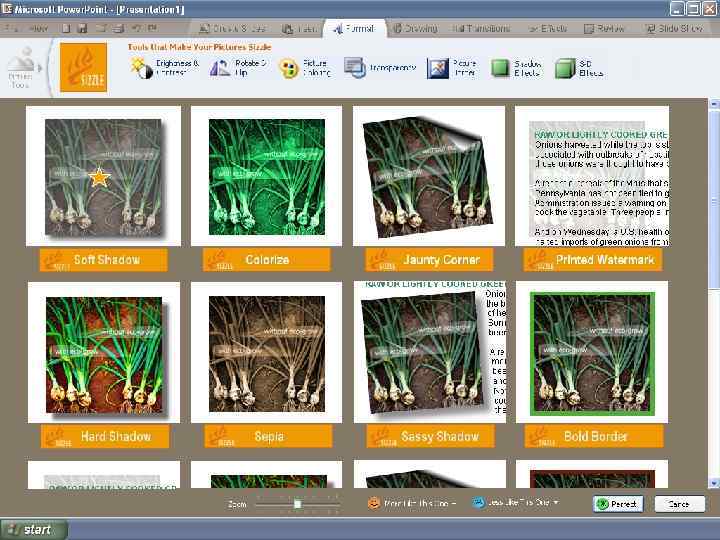
Task: Click the Sepia label button
Action: click(x=268, y=436)
